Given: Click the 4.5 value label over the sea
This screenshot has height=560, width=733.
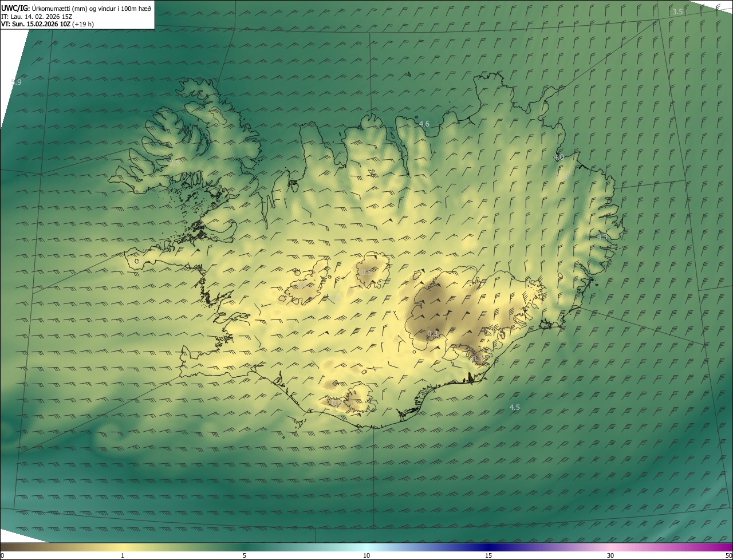Looking at the screenshot, I should point(514,408).
